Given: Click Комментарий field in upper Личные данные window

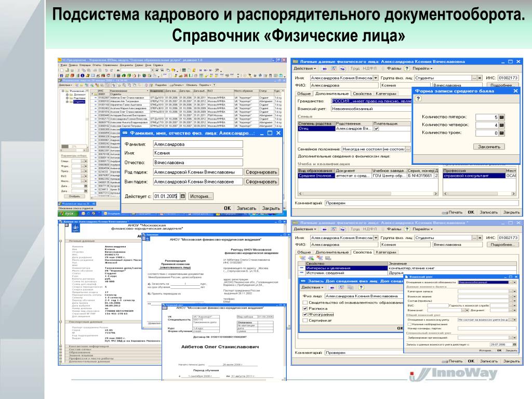Looking at the screenshot, I should (x=421, y=203).
